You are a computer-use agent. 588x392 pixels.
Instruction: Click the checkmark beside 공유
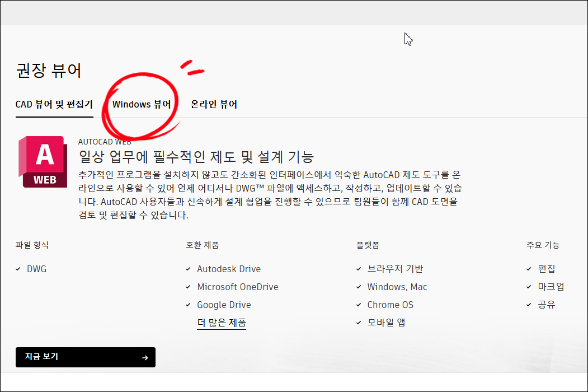(529, 305)
